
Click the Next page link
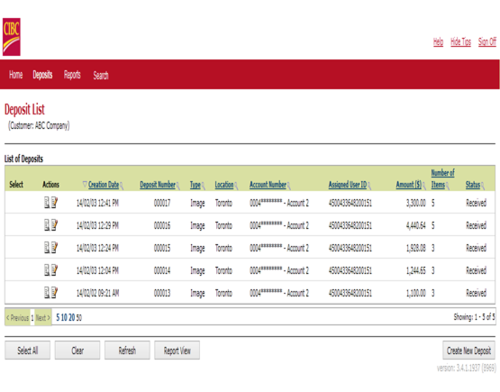pos(43,318)
